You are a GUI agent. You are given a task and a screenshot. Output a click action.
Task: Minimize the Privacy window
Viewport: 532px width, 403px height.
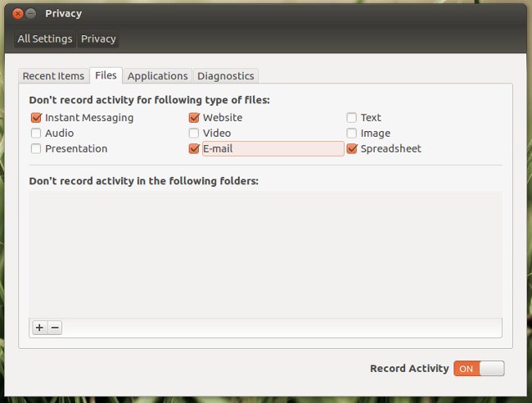click(31, 14)
